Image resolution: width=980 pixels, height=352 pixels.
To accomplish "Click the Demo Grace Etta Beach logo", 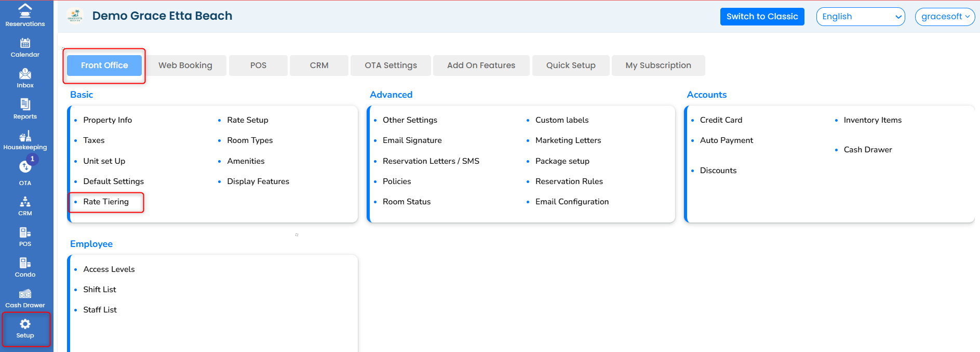I will click(75, 16).
